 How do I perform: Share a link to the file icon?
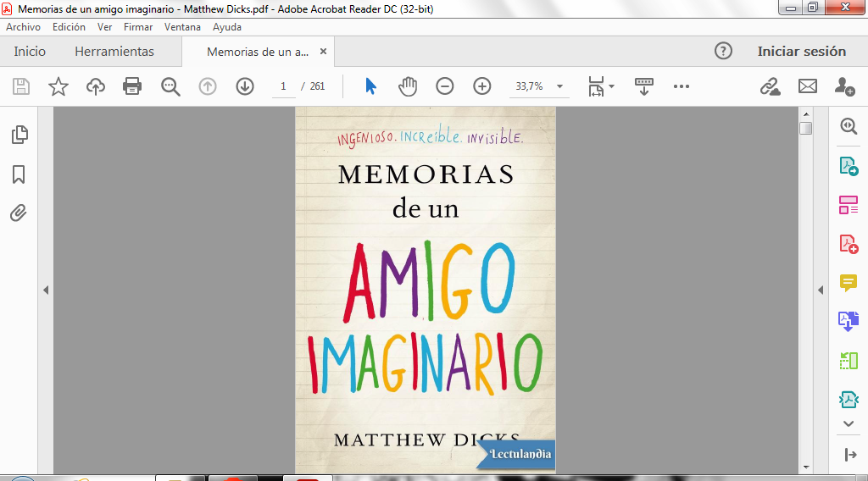pyautogui.click(x=770, y=86)
